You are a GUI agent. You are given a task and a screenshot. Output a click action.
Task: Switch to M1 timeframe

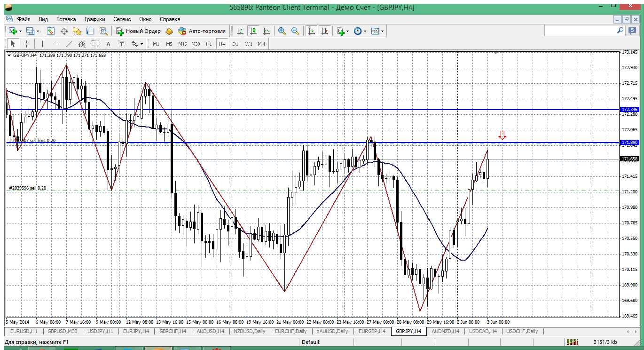pyautogui.click(x=156, y=44)
